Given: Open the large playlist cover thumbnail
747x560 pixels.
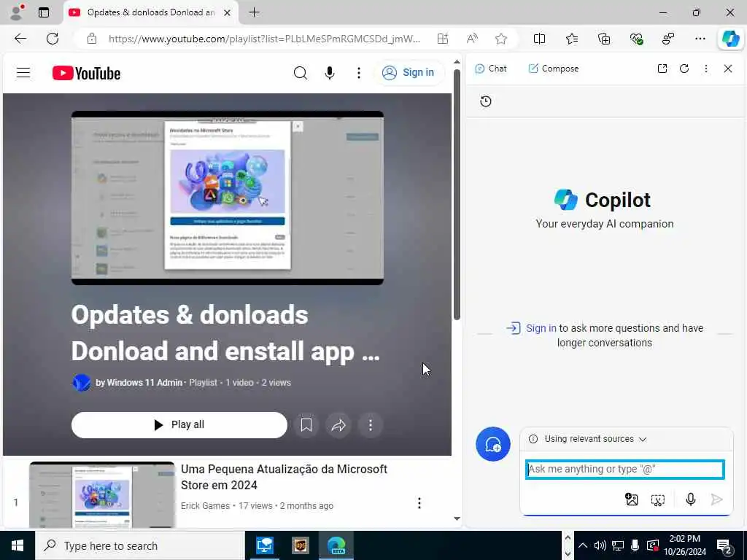Looking at the screenshot, I should 228,198.
